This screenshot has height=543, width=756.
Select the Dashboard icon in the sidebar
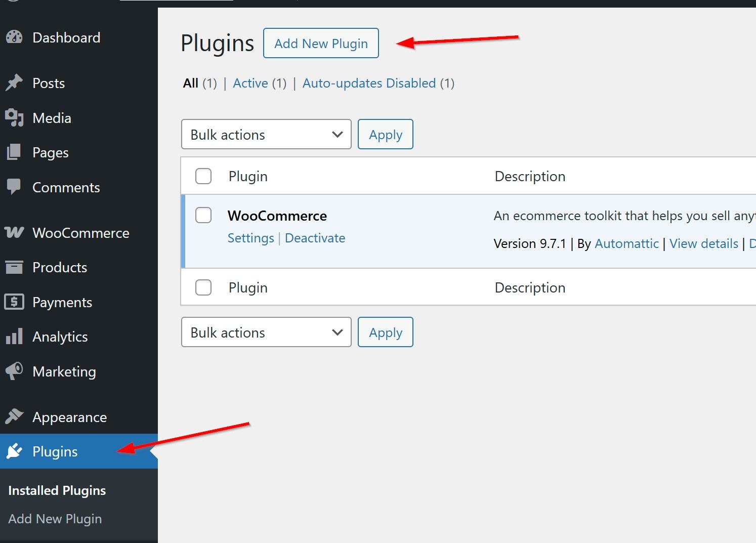point(15,37)
